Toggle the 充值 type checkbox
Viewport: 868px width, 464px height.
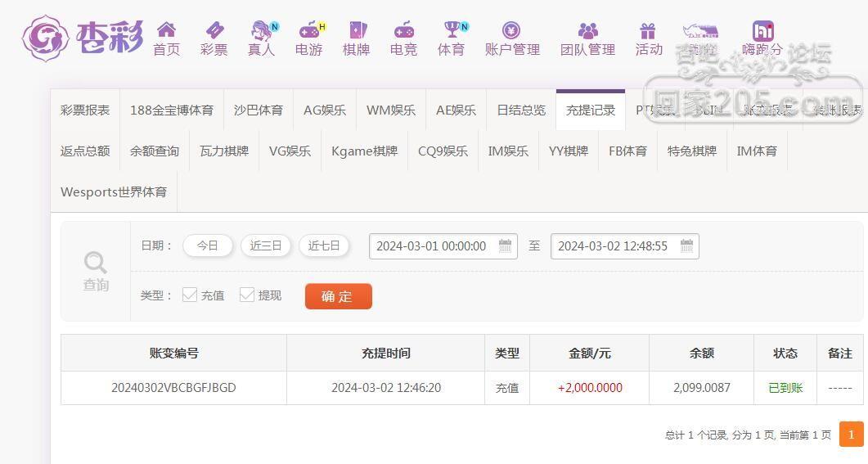(189, 295)
